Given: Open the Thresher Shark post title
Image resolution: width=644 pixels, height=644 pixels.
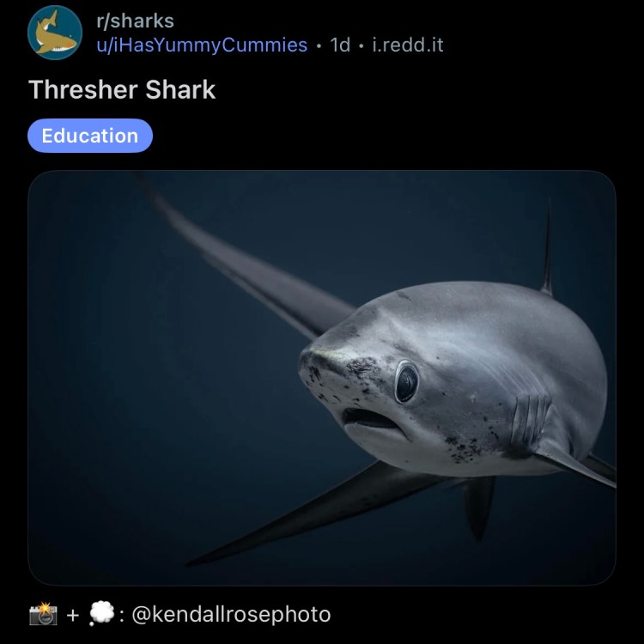Looking at the screenshot, I should click(122, 89).
